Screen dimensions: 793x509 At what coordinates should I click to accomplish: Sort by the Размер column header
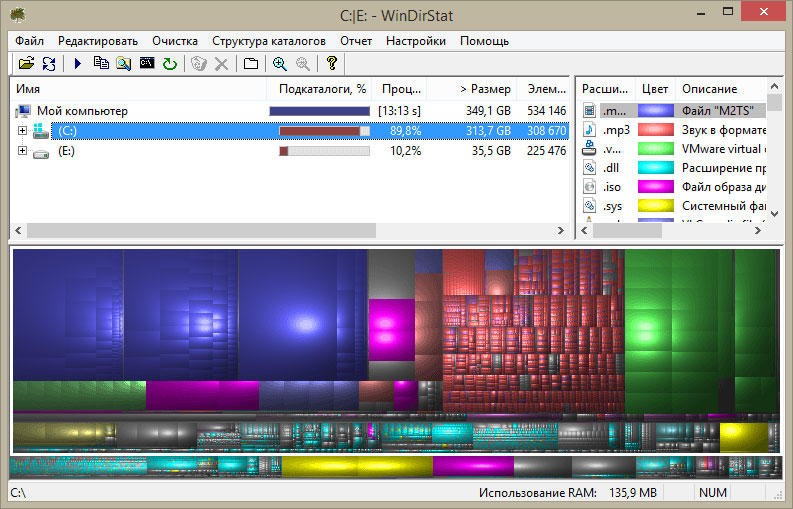(x=472, y=89)
